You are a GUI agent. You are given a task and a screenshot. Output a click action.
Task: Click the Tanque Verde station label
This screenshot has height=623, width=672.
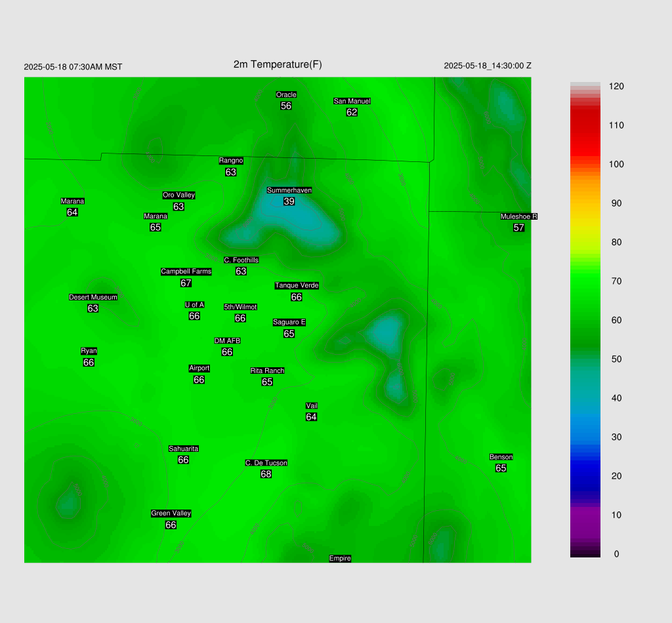[297, 285]
